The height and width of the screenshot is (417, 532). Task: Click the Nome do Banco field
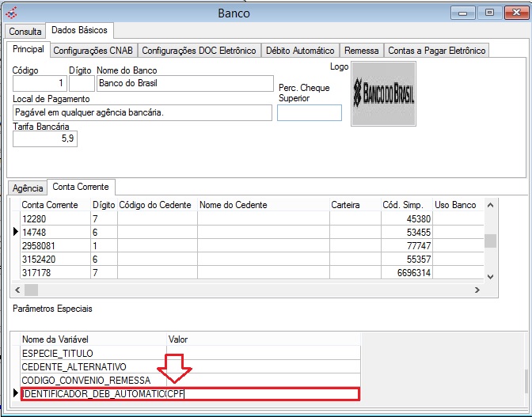[x=183, y=83]
